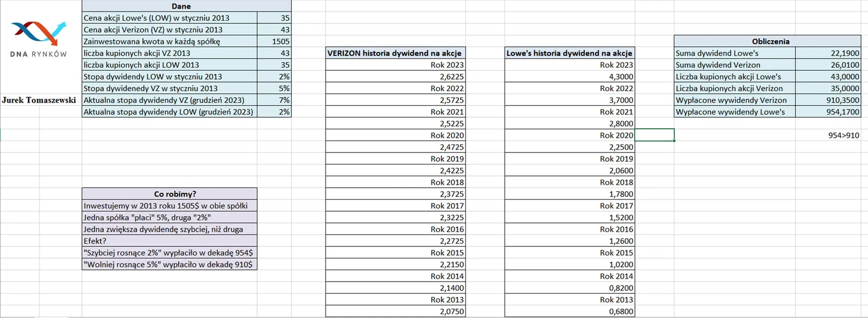Image resolution: width=868 pixels, height=318 pixels.
Task: Select the cell "Cena akcji Verizon (VZ) w styczniu 2013"
Action: tap(170, 30)
